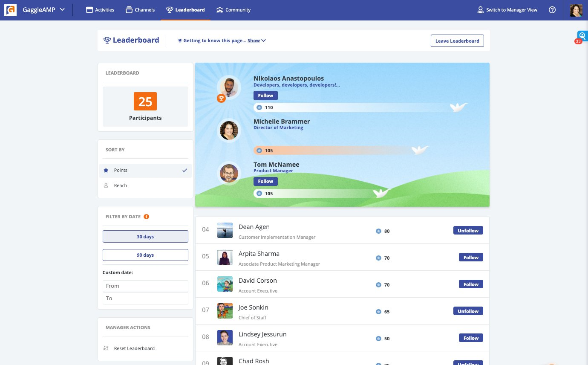Viewport: 588px width, 365px height.
Task: Click the GaggleAMP logo icon
Action: (10, 9)
